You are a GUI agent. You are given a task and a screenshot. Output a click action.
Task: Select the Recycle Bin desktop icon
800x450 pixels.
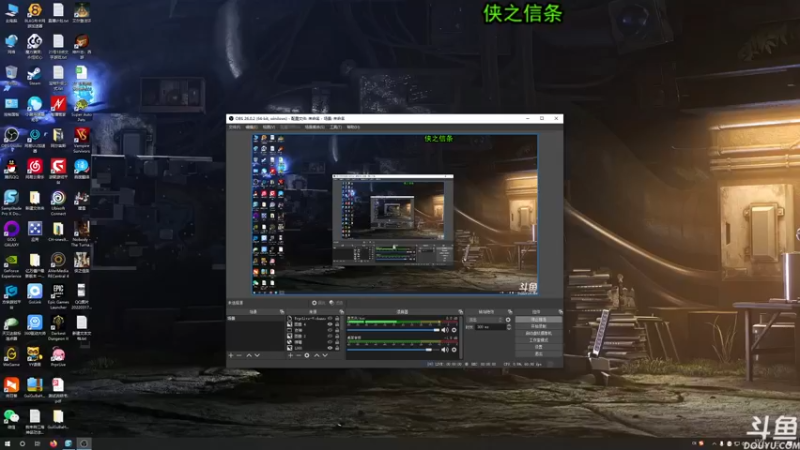(x=11, y=74)
